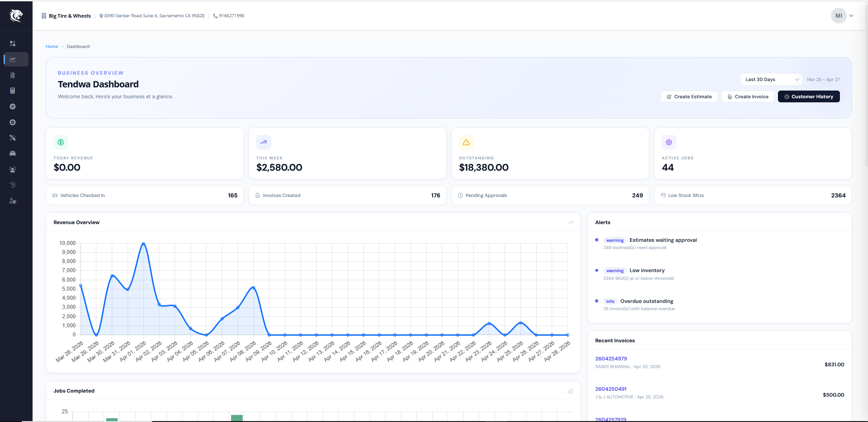Click the location pin icon in header
The width and height of the screenshot is (868, 422).
point(101,16)
